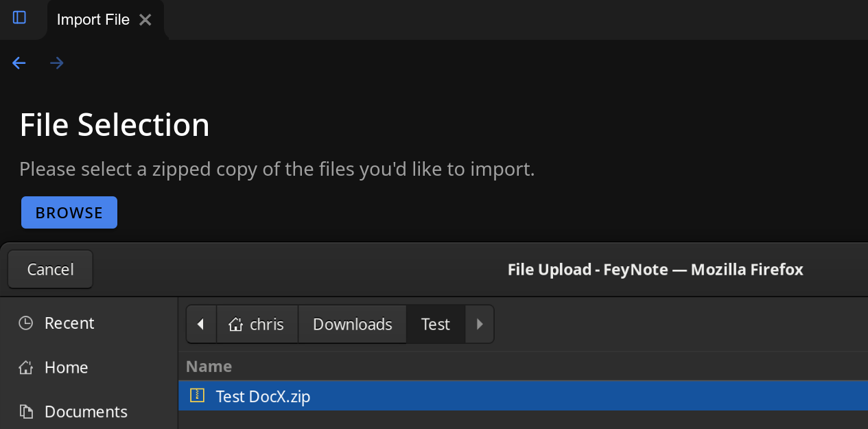
Task: Switch to the Import File tab
Action: click(93, 19)
